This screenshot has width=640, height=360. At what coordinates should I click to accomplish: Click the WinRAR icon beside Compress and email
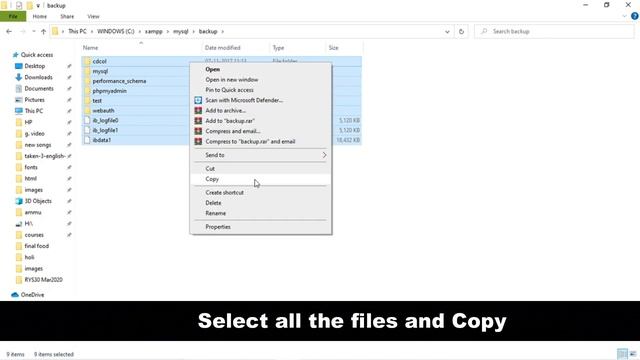point(198,131)
